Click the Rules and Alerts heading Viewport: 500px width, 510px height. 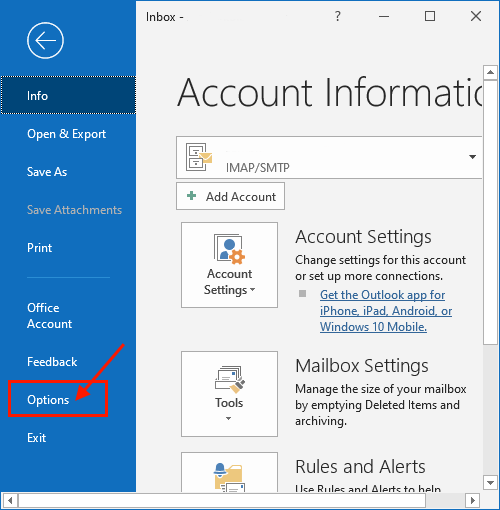click(360, 466)
